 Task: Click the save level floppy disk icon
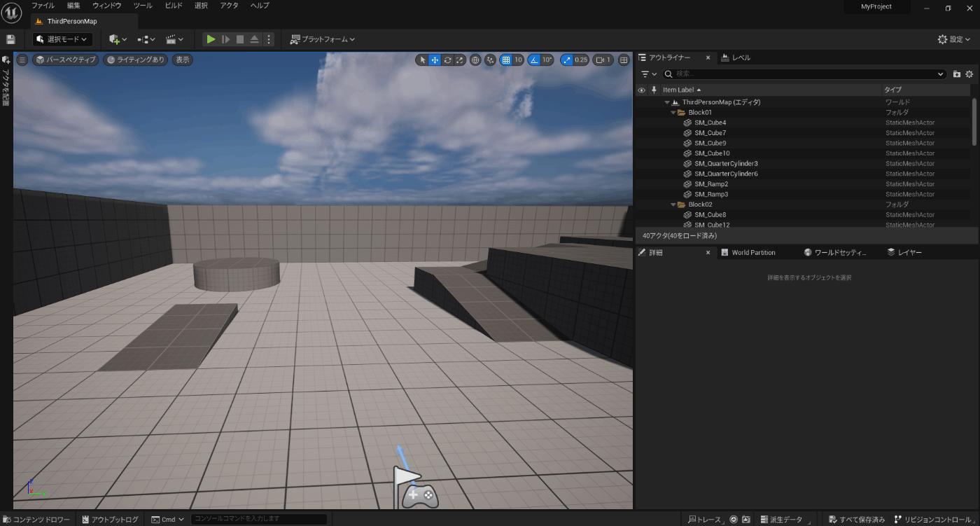[10, 39]
